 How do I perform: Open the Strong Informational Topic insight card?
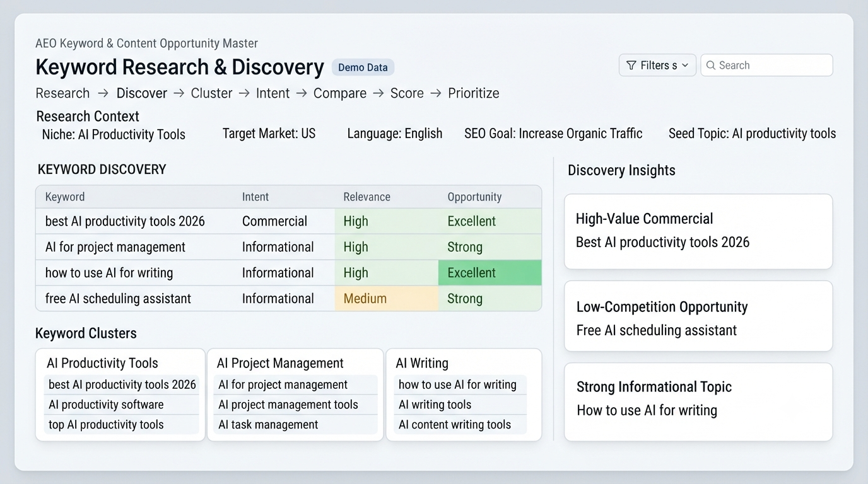[x=698, y=402]
